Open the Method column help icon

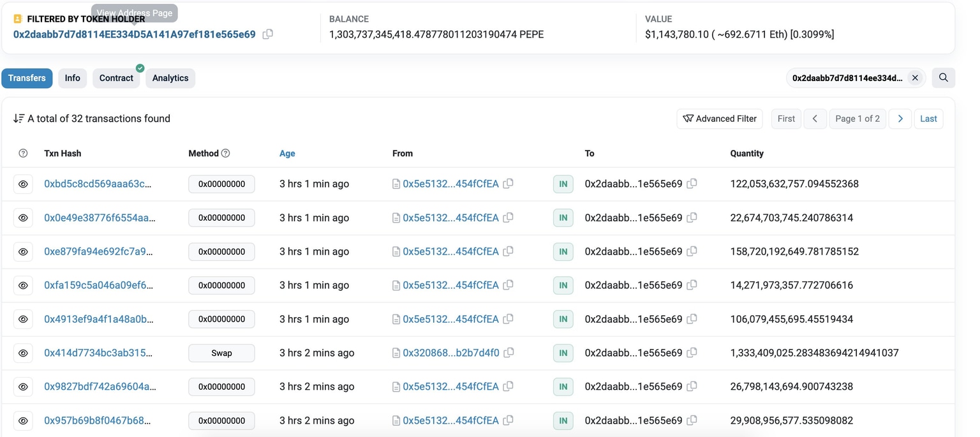pyautogui.click(x=226, y=153)
